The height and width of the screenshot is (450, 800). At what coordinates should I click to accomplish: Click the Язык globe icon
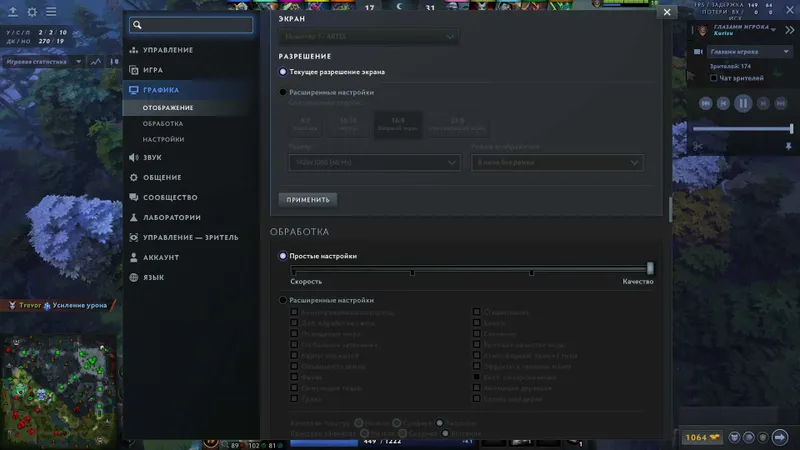pyautogui.click(x=134, y=278)
